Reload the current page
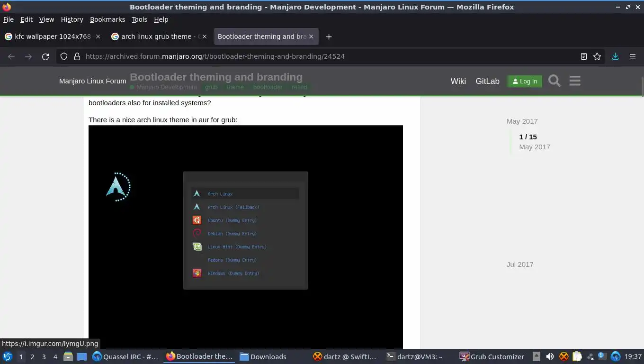The width and height of the screenshot is (644, 364). click(x=45, y=56)
